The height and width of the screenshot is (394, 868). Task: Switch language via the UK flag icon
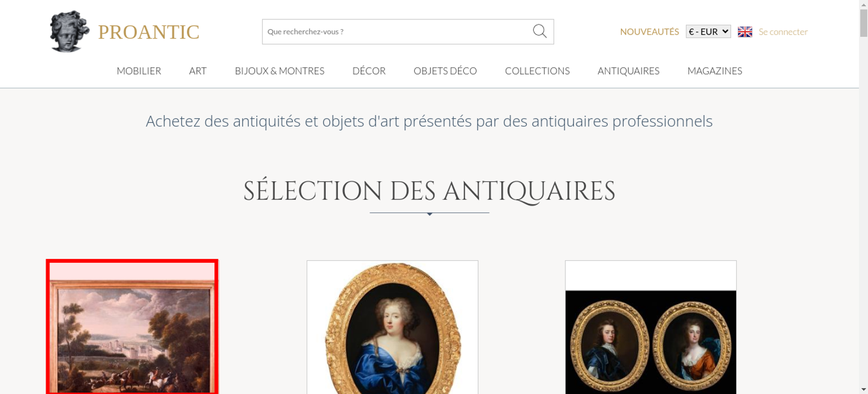pyautogui.click(x=745, y=32)
